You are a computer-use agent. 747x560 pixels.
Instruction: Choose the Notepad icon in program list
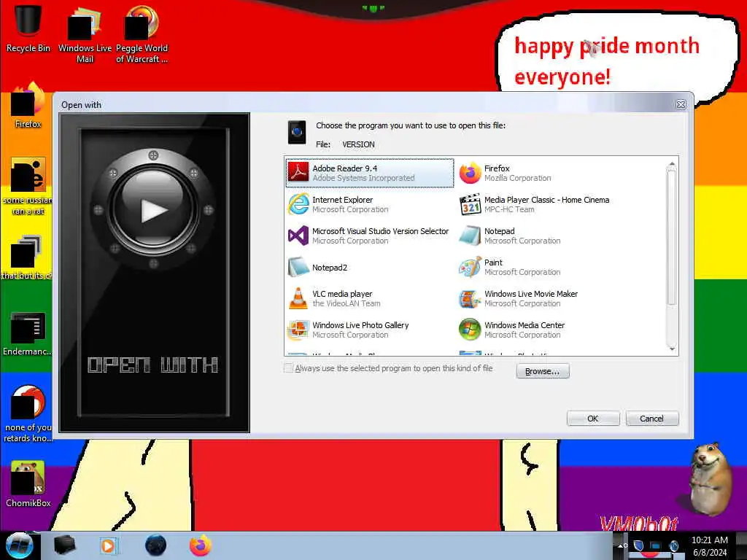(x=471, y=236)
